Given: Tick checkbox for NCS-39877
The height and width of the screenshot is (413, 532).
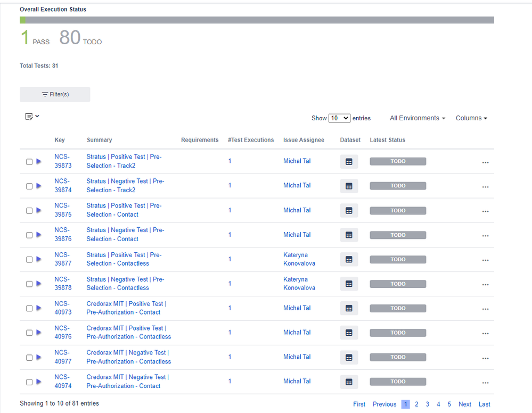Looking at the screenshot, I should pos(29,259).
